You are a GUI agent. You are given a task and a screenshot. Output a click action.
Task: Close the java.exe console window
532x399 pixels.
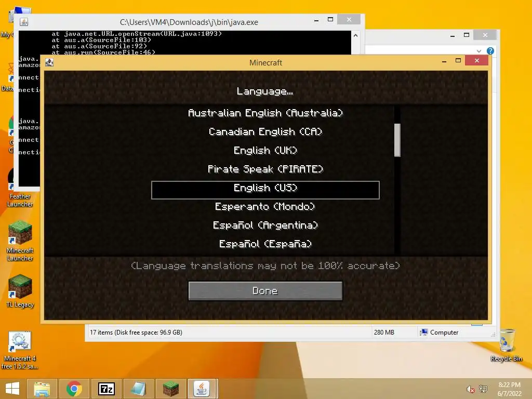pos(349,20)
